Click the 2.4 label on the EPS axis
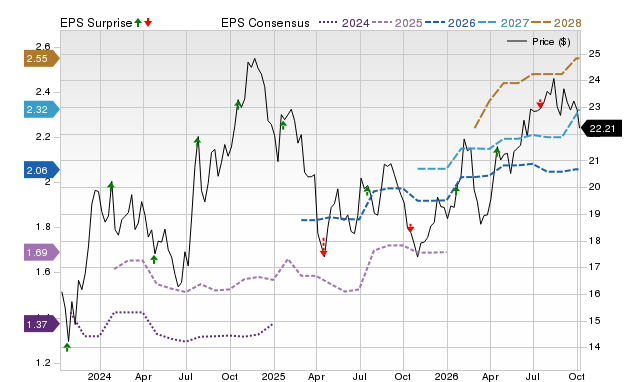The image size is (640, 382). 43,92
